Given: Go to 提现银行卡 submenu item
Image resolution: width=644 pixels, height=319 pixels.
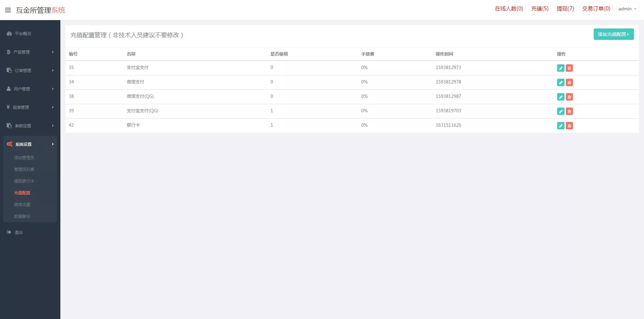Looking at the screenshot, I should coord(24,181).
